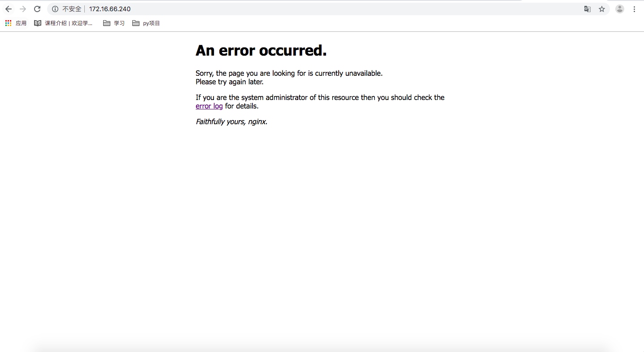Click the 'Please try again later.' line
This screenshot has width=644, height=352.
pyautogui.click(x=230, y=82)
